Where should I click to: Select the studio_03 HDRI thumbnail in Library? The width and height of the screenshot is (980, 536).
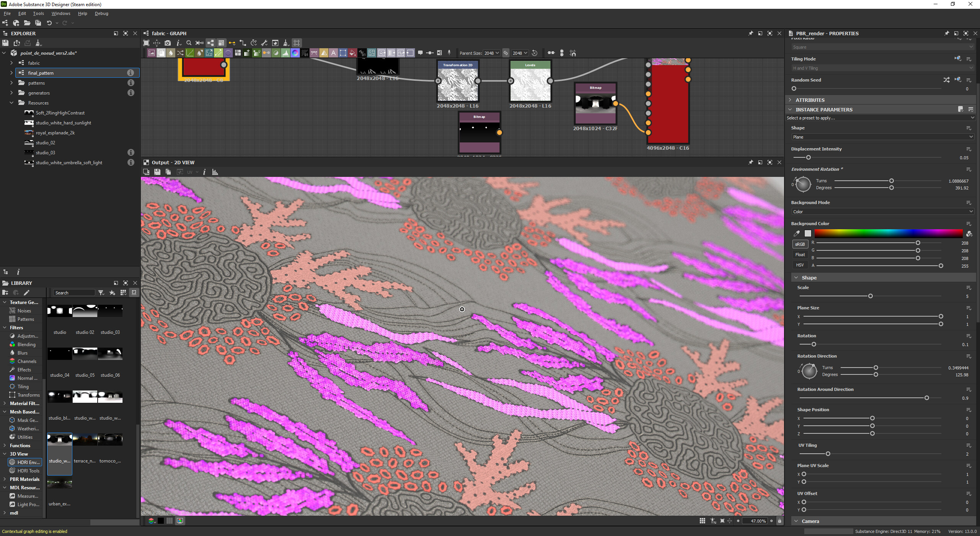110,310
